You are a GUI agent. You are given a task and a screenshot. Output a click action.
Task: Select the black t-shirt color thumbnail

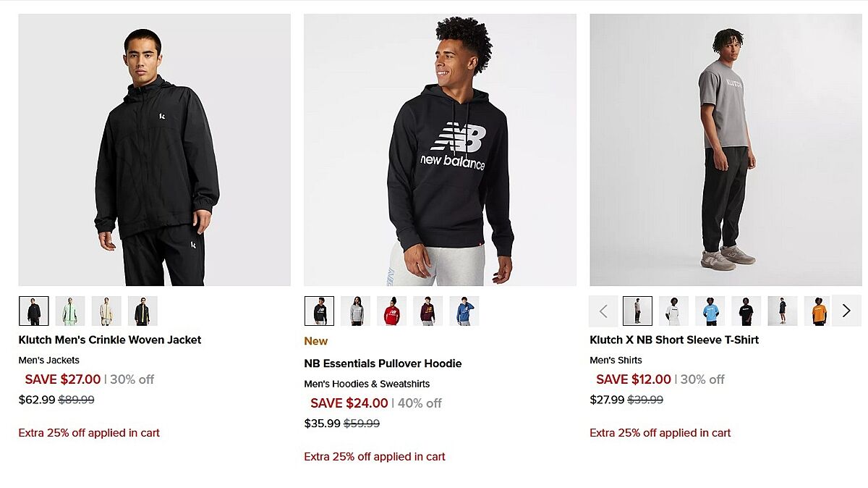[x=746, y=311]
